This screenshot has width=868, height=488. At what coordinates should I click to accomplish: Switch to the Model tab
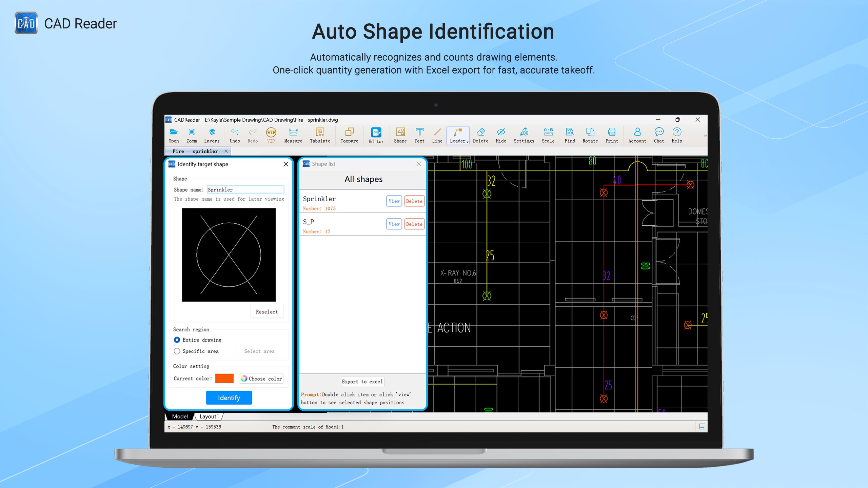tap(180, 416)
